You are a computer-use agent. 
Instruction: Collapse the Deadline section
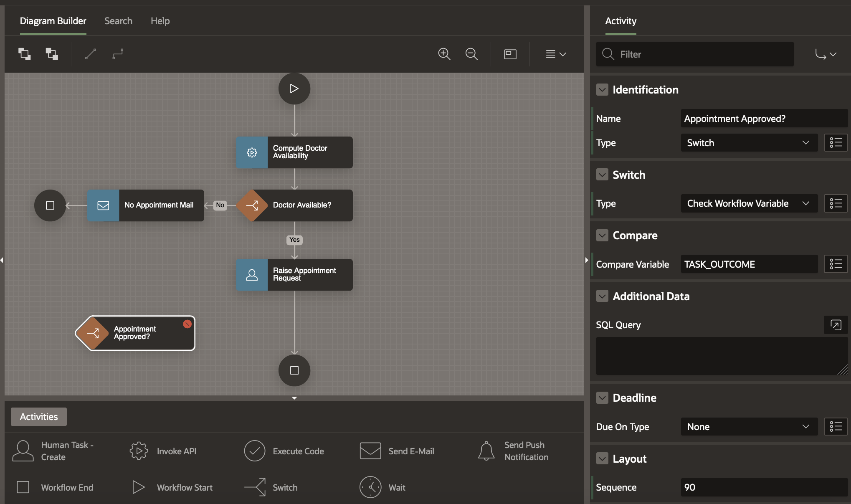(602, 398)
